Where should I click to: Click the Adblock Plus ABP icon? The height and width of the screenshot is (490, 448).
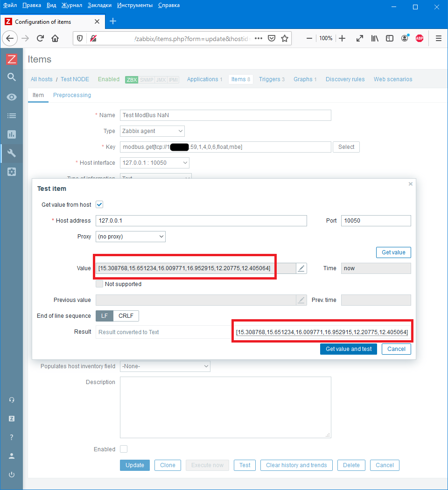(420, 38)
